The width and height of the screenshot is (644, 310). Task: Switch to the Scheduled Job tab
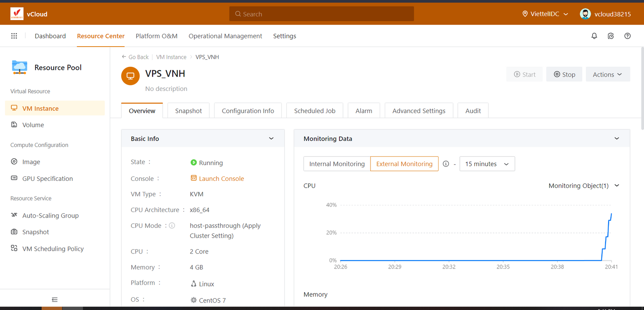[314, 111]
